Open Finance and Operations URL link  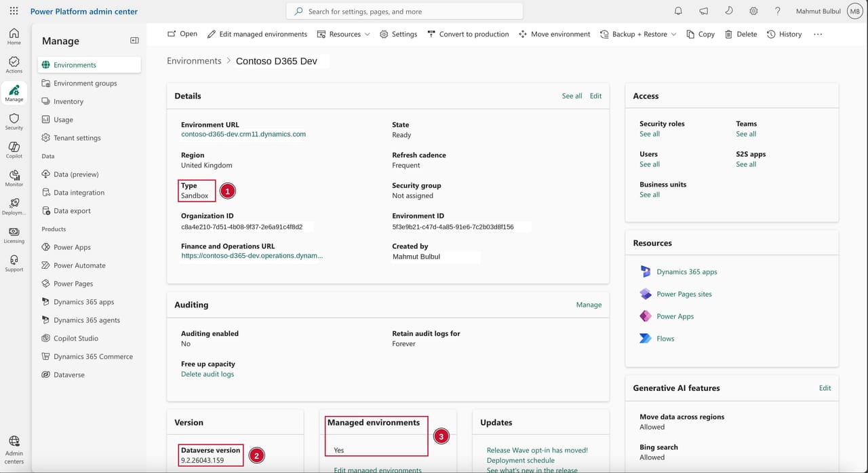tap(252, 256)
